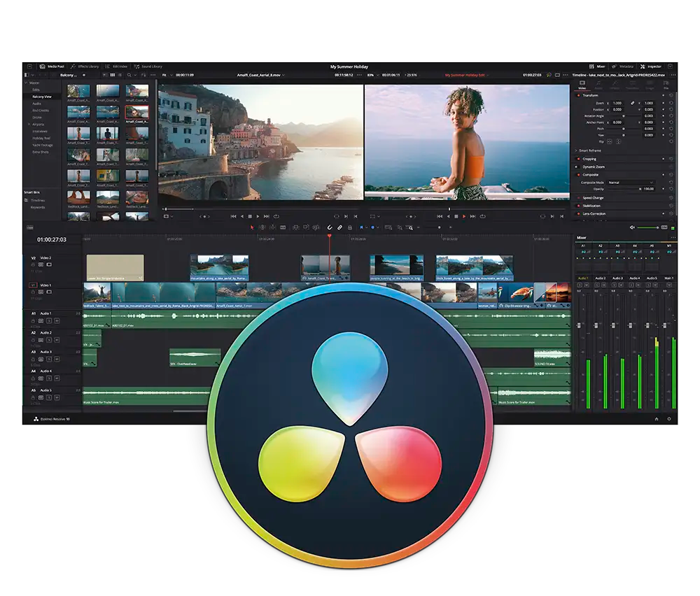Viewport: 700px width, 596px height.
Task: Expand the Airports bin in tree
Action: (29, 124)
